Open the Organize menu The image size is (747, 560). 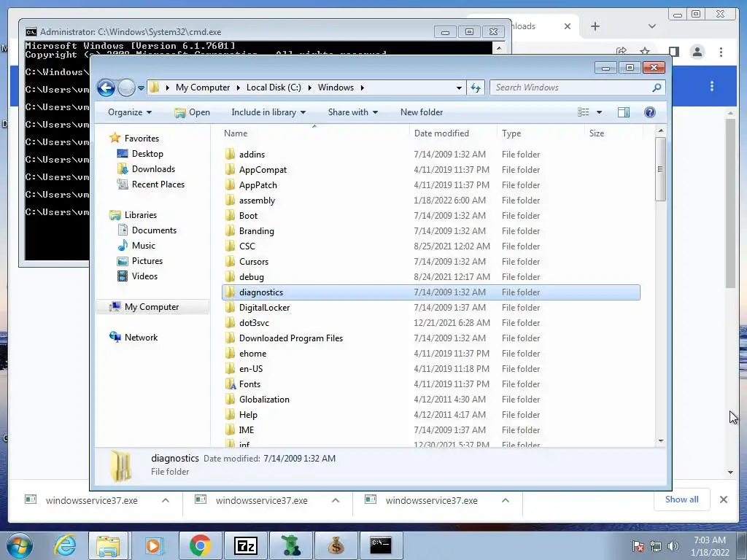tap(130, 112)
